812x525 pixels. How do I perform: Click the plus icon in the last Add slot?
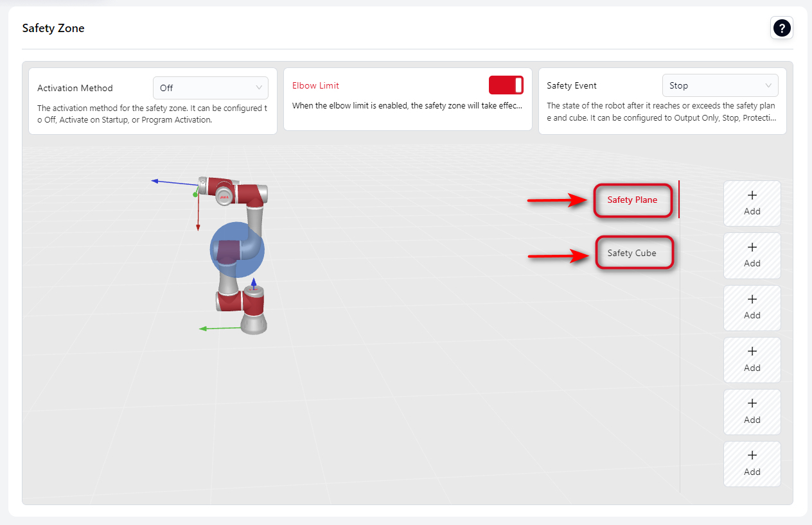click(x=752, y=456)
